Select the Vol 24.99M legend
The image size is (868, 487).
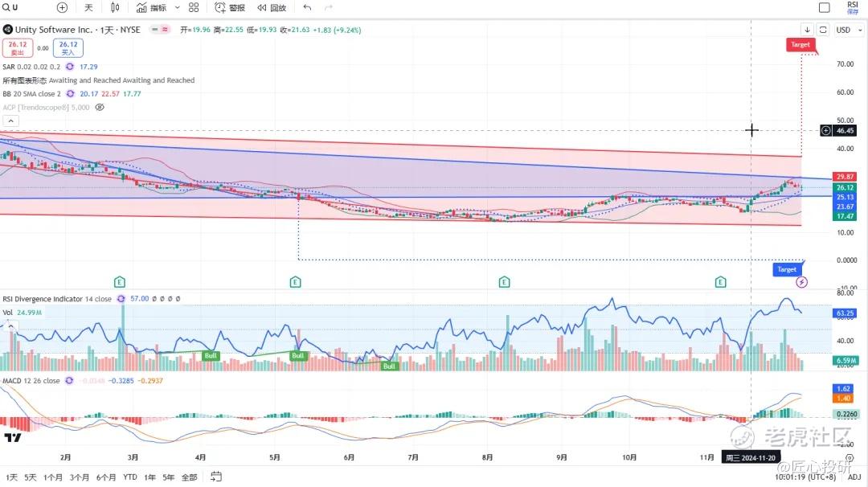click(x=23, y=313)
